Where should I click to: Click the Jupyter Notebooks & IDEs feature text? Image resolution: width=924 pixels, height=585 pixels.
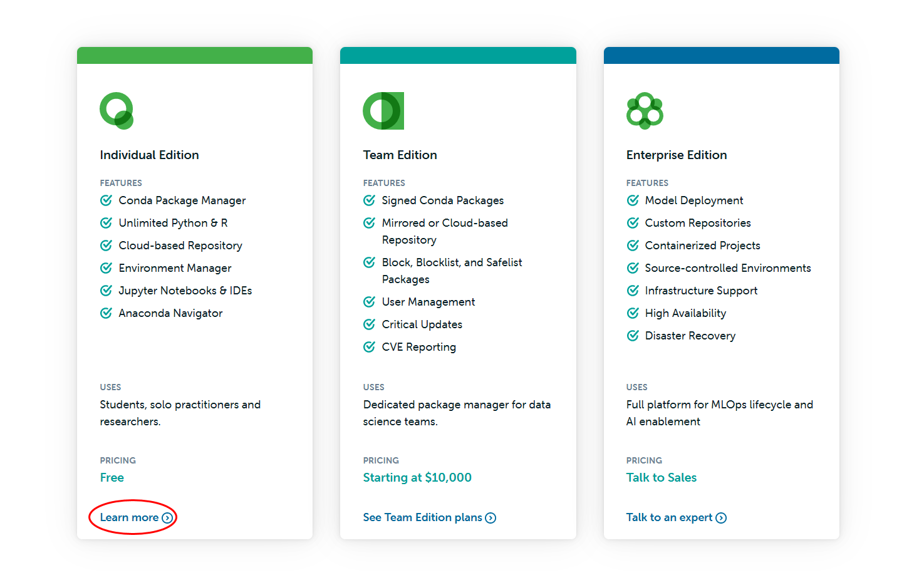[x=185, y=291]
